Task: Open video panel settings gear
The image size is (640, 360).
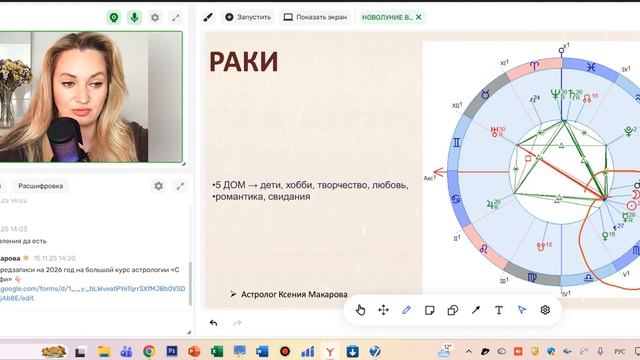Action: (155, 18)
